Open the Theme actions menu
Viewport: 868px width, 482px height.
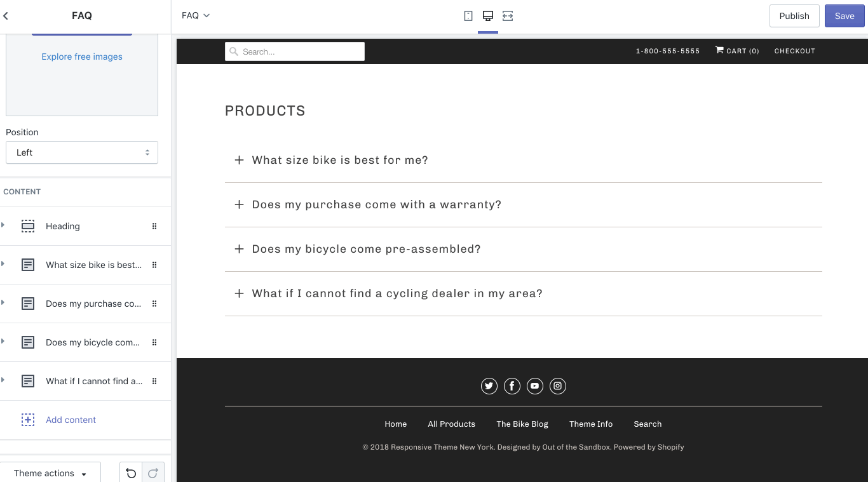[x=50, y=473]
